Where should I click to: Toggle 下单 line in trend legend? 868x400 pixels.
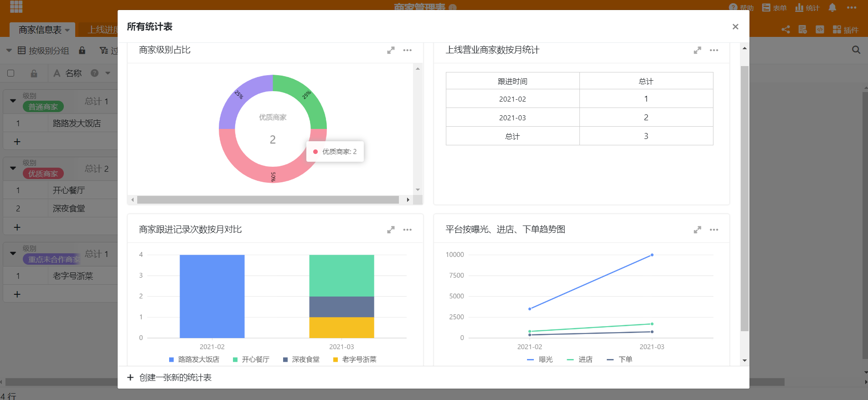[x=620, y=359]
